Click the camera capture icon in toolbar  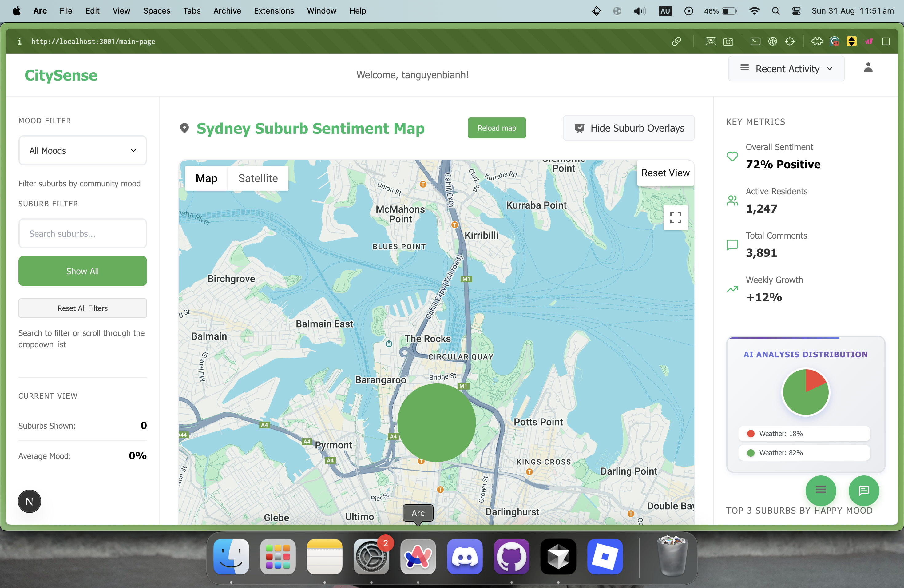[x=728, y=42]
